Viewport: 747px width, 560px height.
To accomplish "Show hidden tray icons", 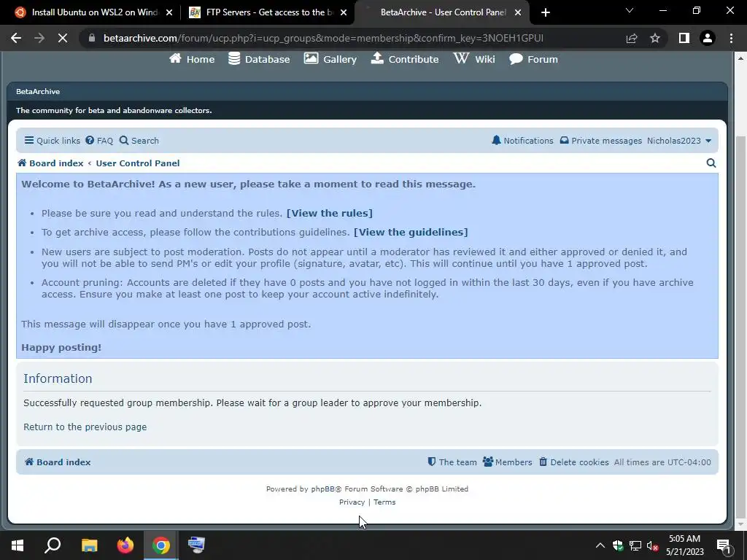I will click(600, 545).
